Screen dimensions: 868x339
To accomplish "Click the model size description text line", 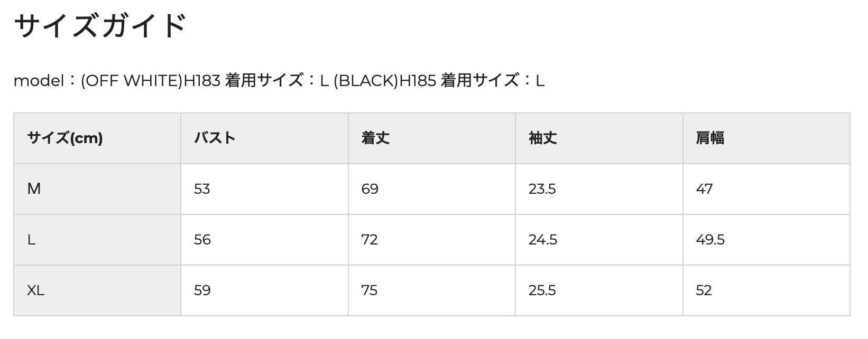I will 279,81.
